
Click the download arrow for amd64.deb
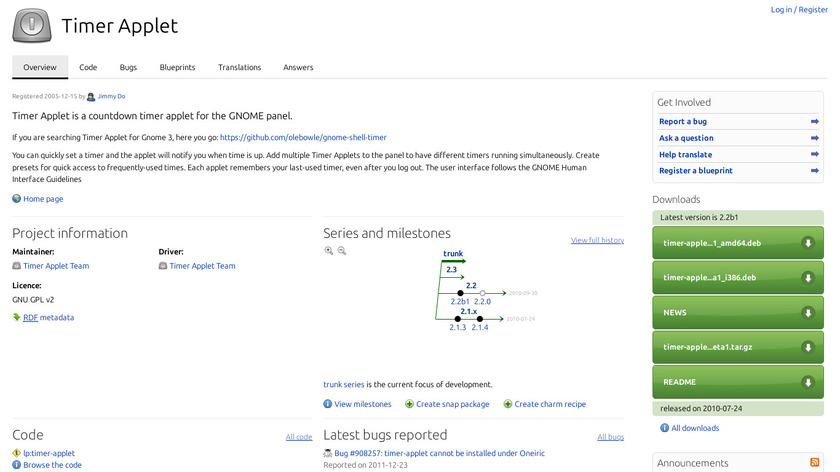807,243
